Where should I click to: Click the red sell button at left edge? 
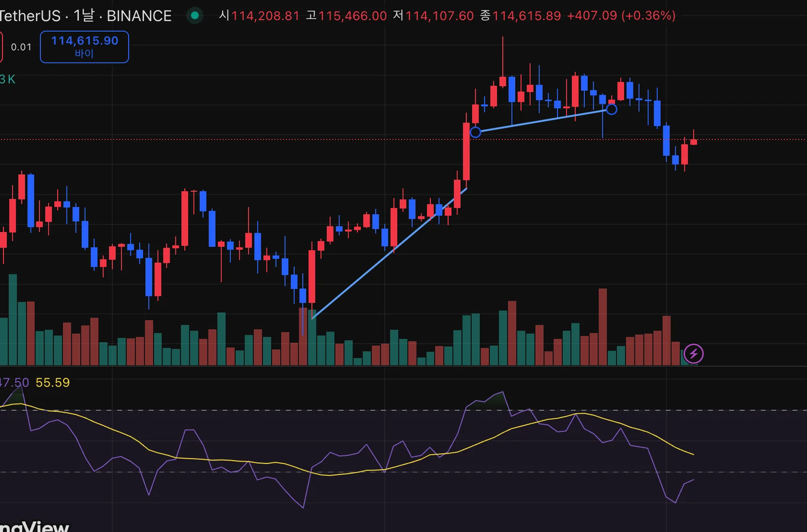[1, 47]
